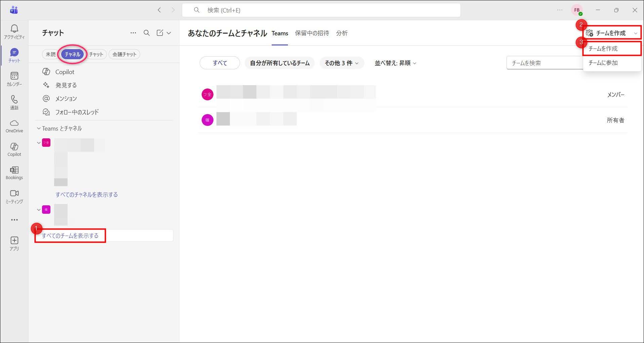This screenshot has width=644, height=343.
Task: Choose チームに参加 from the dropdown menu
Action: 603,63
